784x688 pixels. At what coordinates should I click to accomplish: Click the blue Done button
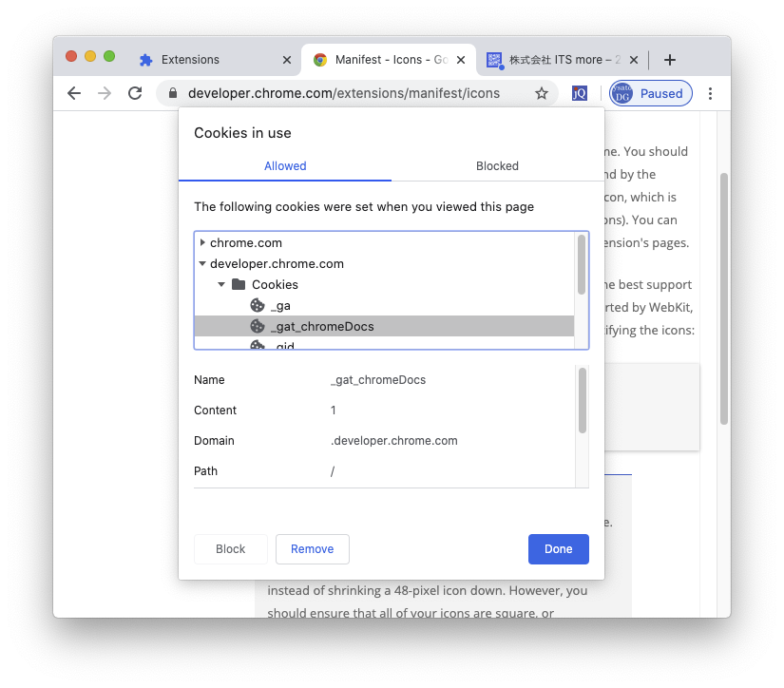[x=558, y=549]
